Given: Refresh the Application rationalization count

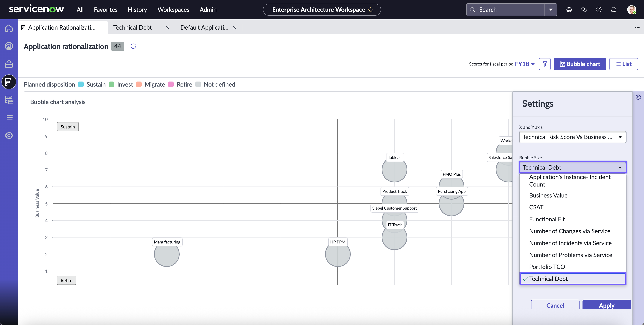Looking at the screenshot, I should coord(133,46).
